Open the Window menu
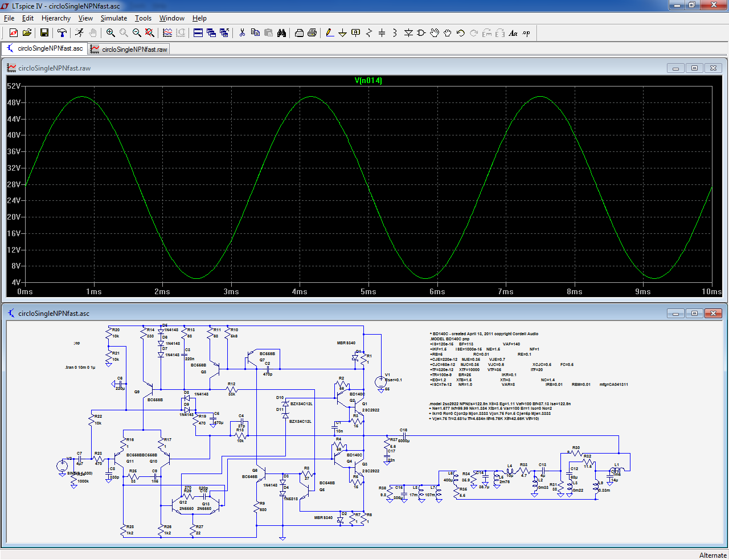This screenshot has height=560, width=729. [x=172, y=18]
